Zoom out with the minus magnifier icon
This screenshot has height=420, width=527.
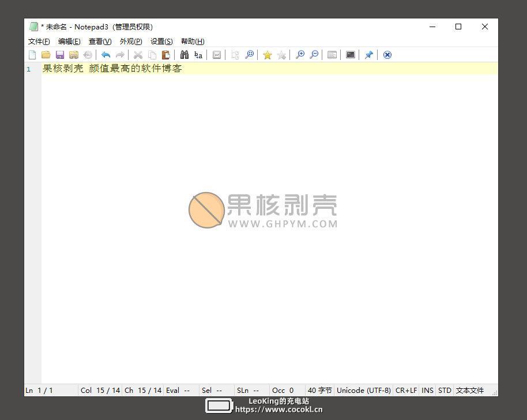pos(314,55)
